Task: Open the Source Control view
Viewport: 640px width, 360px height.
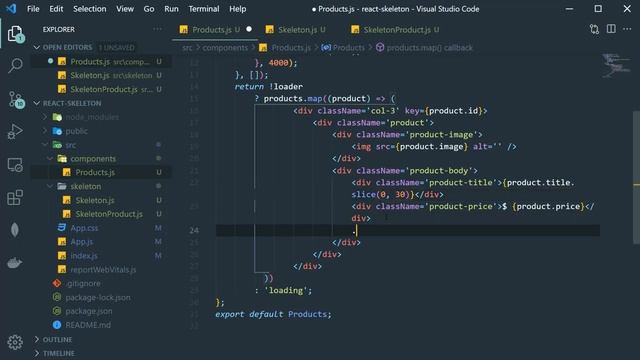Action: [16, 99]
